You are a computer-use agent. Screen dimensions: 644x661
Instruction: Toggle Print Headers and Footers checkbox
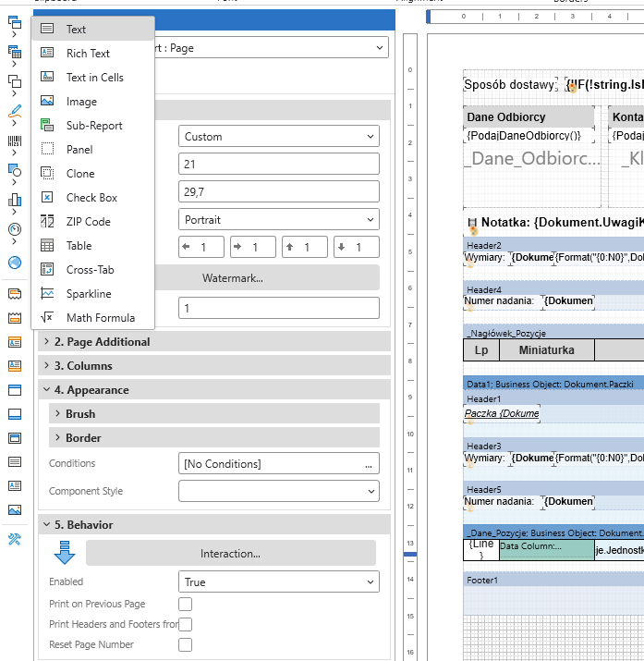tap(185, 624)
